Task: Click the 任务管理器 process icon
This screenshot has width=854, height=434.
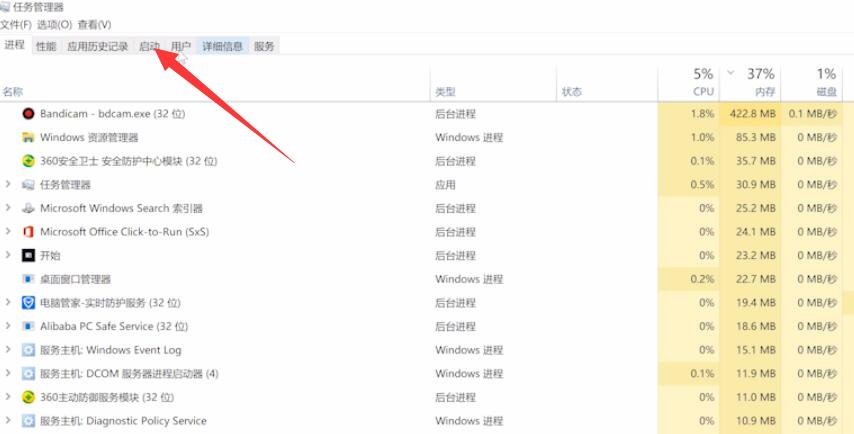Action: (28, 185)
